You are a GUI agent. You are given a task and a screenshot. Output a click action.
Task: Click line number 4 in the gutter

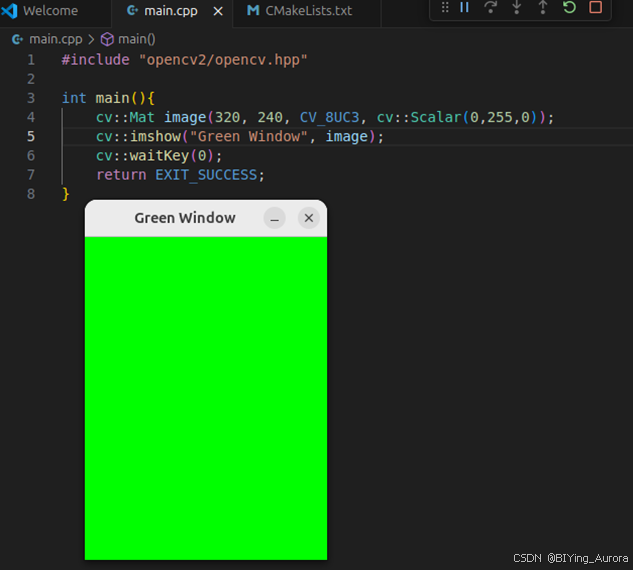(31, 117)
